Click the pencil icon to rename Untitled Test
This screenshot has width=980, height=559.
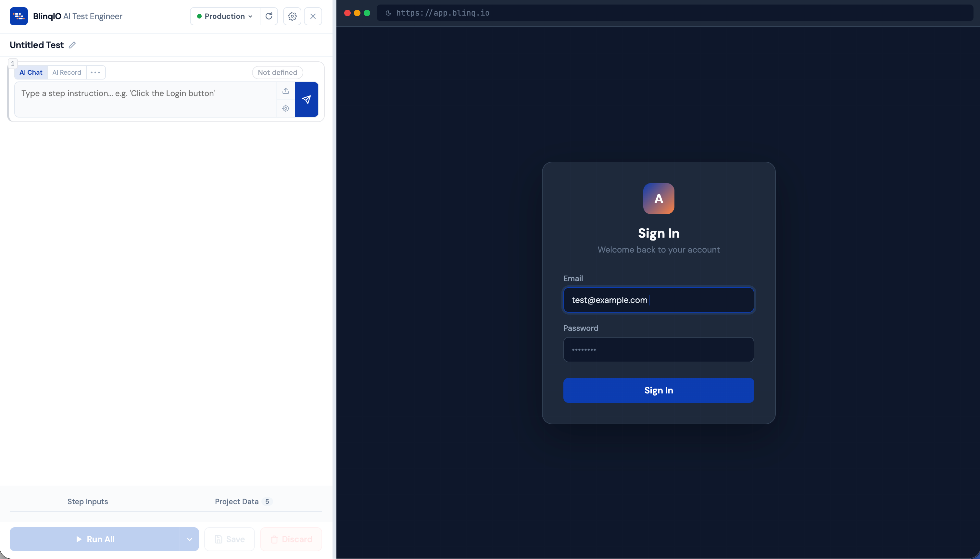pos(71,45)
